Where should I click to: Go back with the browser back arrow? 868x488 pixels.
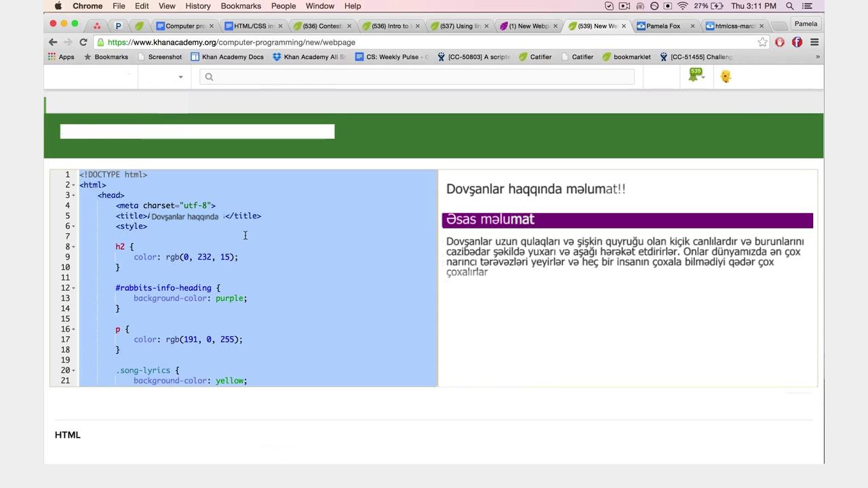pos(53,42)
